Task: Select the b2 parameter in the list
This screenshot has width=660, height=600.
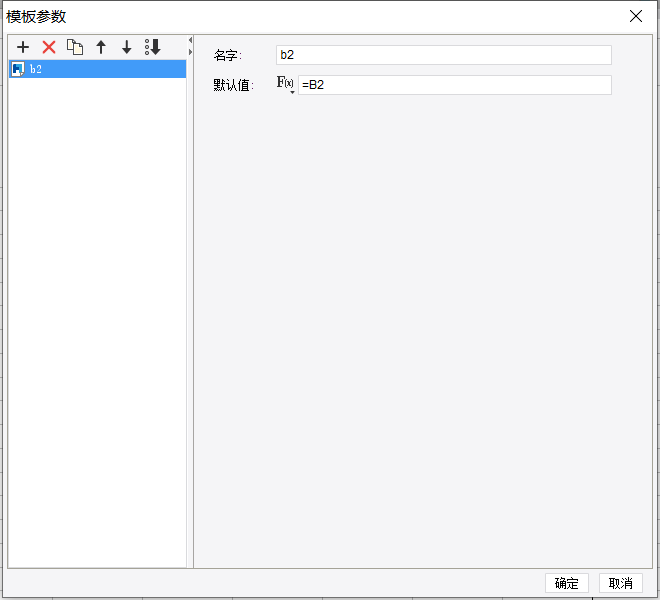Action: click(x=97, y=69)
